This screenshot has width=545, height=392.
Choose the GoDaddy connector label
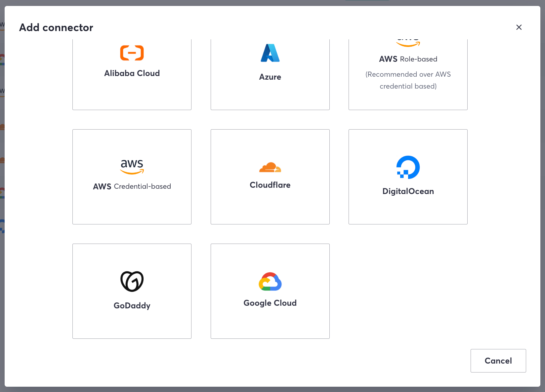coord(132,306)
